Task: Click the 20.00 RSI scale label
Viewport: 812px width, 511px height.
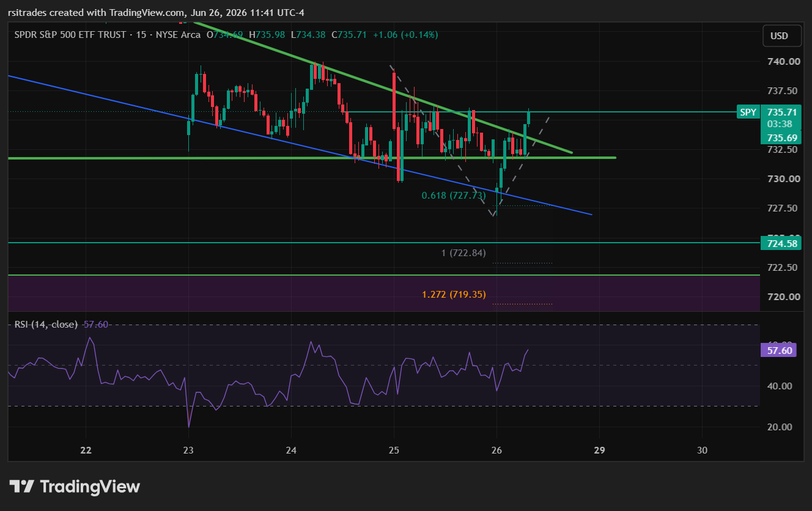Action: 778,427
